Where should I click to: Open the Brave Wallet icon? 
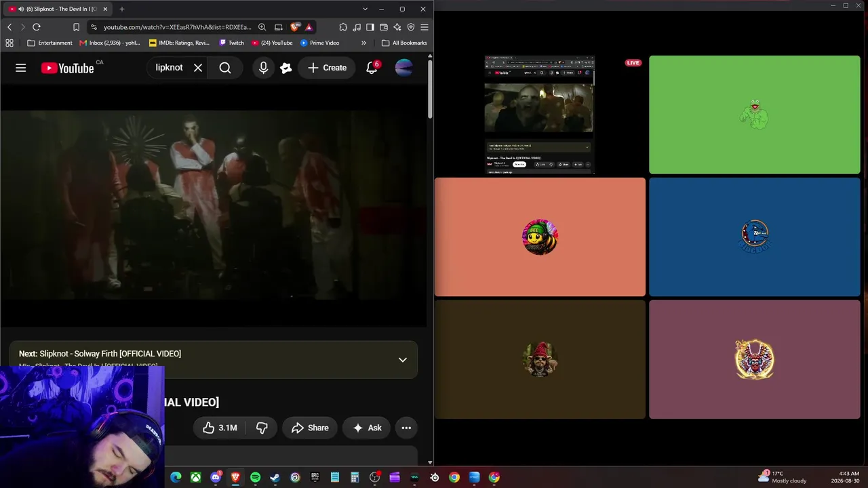[384, 27]
